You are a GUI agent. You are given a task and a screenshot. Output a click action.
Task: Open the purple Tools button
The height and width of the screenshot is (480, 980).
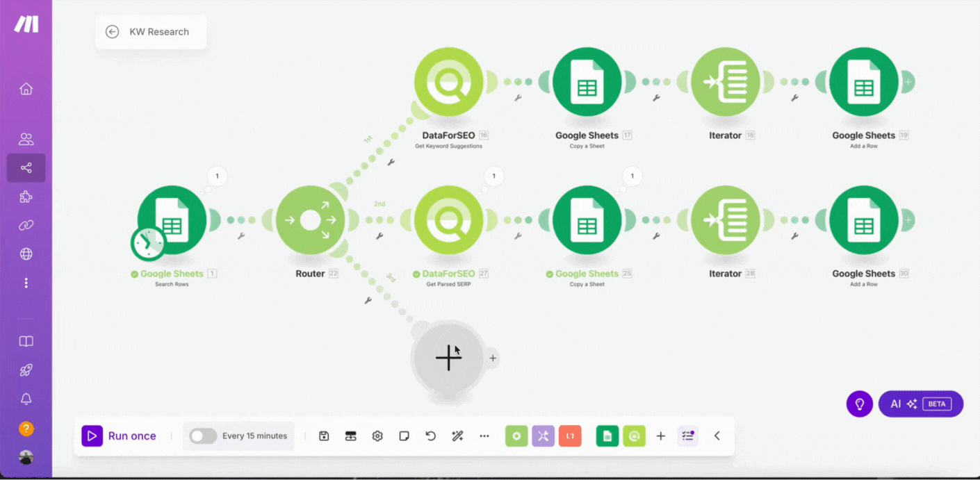543,436
